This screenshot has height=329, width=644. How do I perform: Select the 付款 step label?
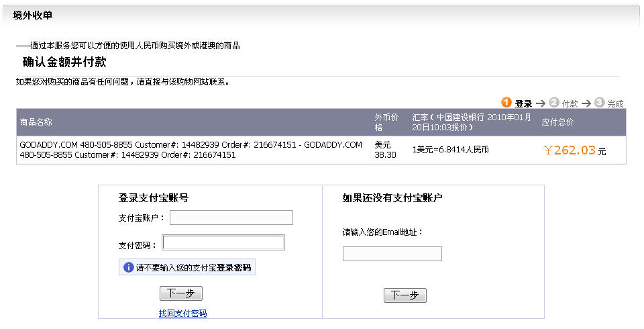point(570,103)
